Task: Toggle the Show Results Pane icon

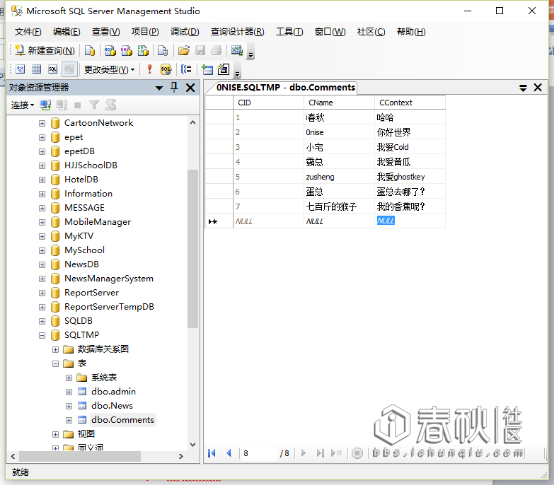Action: point(69,69)
